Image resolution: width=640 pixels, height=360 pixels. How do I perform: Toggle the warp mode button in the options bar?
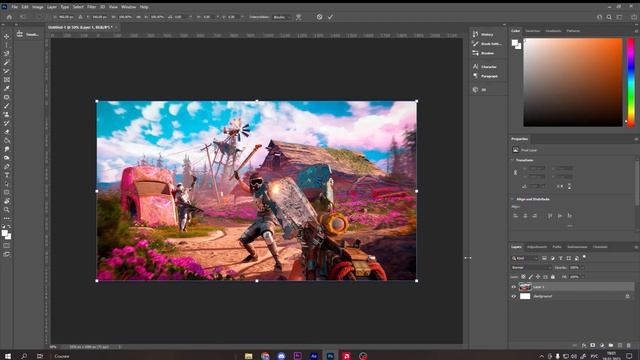coord(299,17)
